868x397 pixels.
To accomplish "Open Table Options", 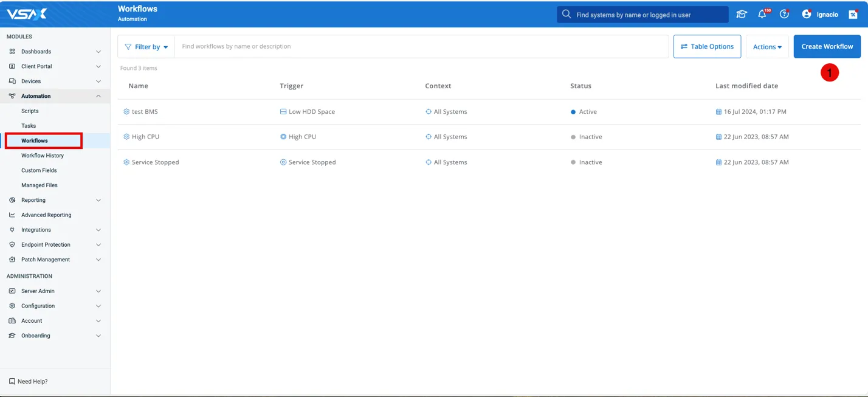I will tap(707, 47).
